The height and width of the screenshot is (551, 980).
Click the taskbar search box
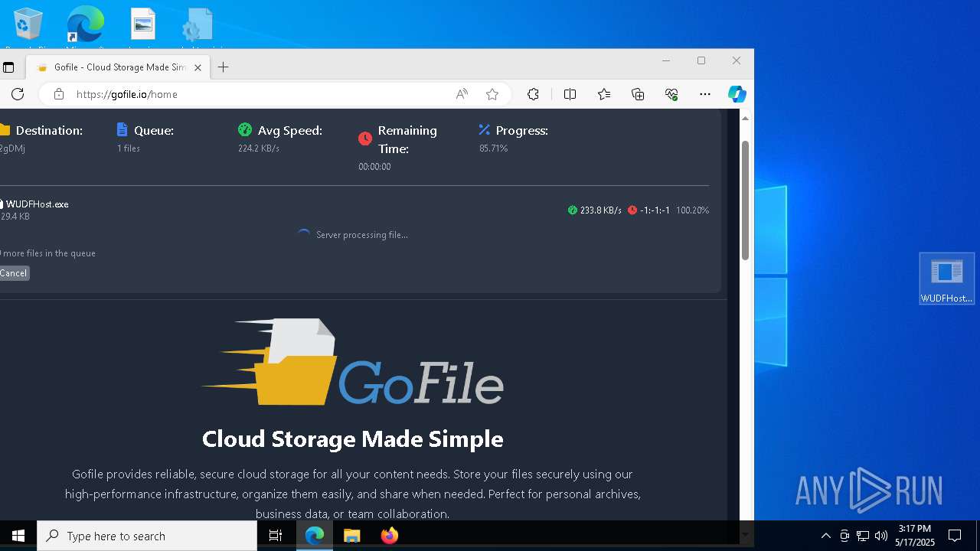click(147, 536)
